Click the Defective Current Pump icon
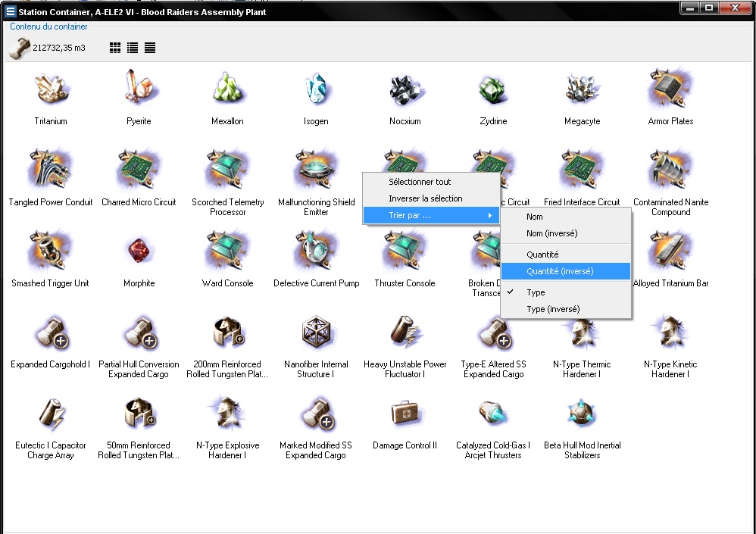The image size is (756, 534). pos(317,250)
